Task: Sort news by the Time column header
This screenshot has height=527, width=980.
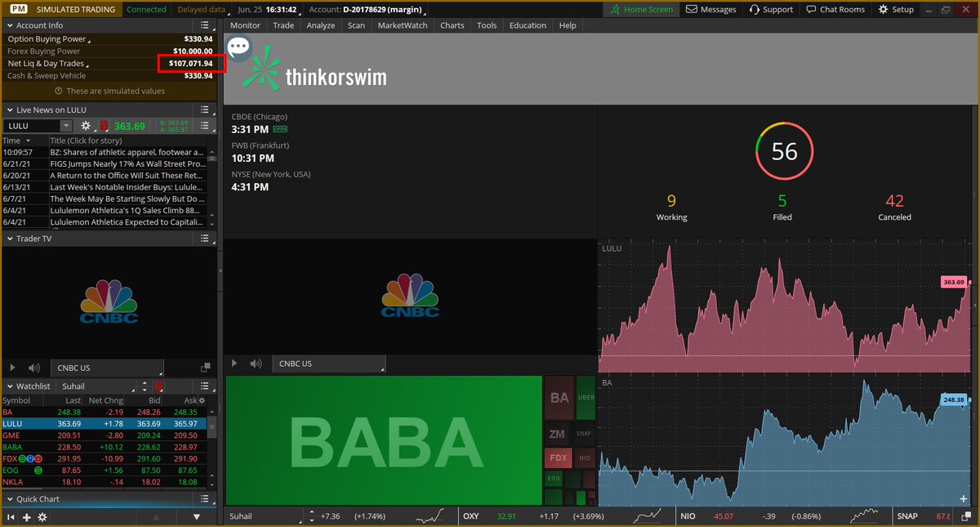Action: pos(24,141)
